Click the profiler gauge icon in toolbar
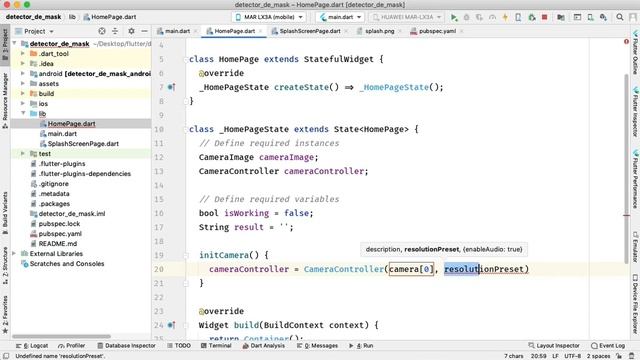640x360 pixels. click(493, 17)
